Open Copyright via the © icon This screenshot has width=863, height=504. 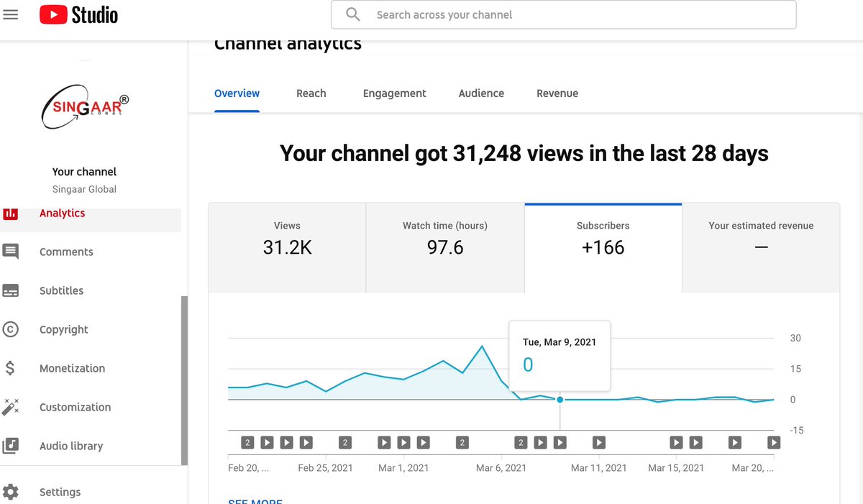pyautogui.click(x=10, y=329)
